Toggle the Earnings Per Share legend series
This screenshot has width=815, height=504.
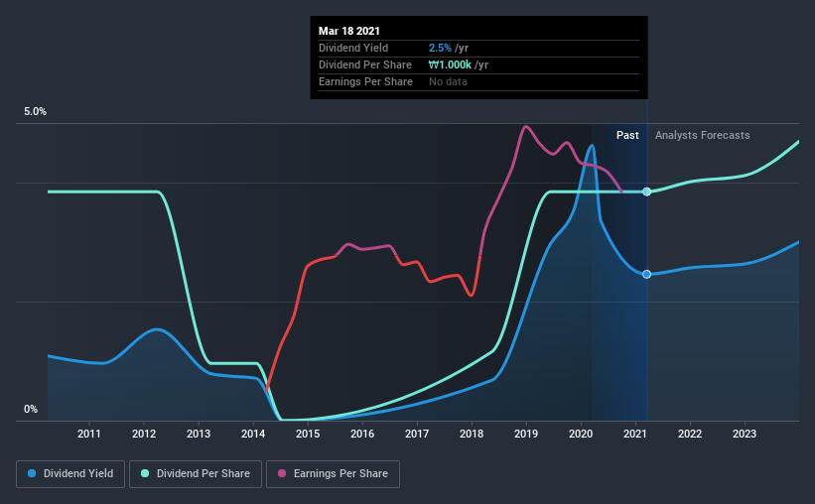pyautogui.click(x=333, y=474)
